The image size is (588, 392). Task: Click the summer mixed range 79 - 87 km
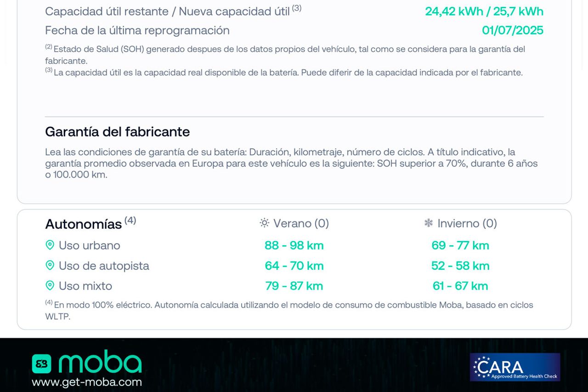pos(294,286)
